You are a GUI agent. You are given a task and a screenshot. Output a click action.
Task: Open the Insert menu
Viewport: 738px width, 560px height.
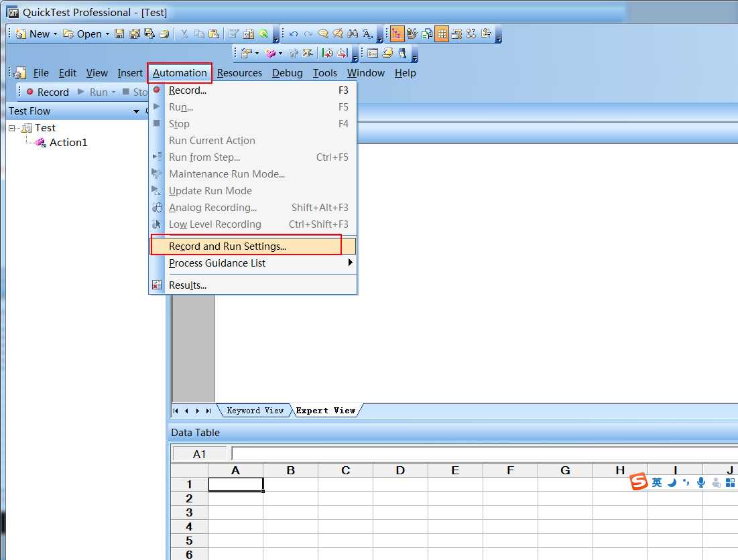(130, 73)
